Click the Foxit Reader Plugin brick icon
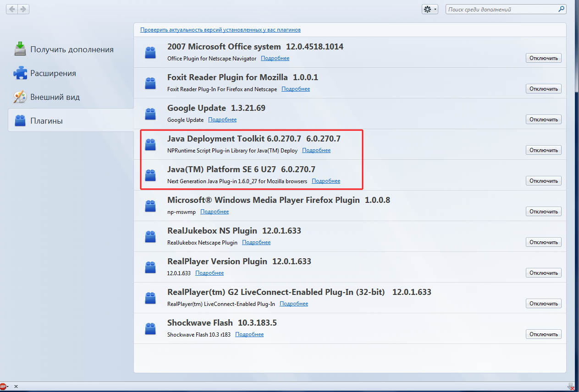The width and height of the screenshot is (579, 392). (150, 83)
